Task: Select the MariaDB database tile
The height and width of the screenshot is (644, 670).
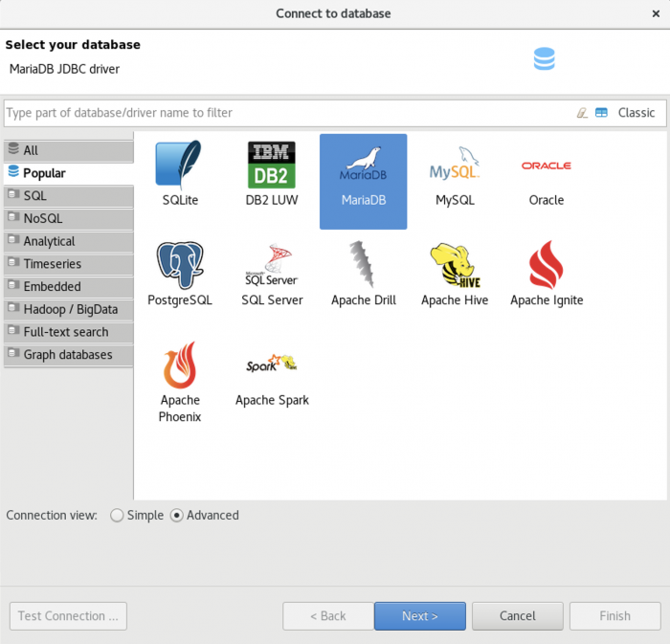Action: 363,182
